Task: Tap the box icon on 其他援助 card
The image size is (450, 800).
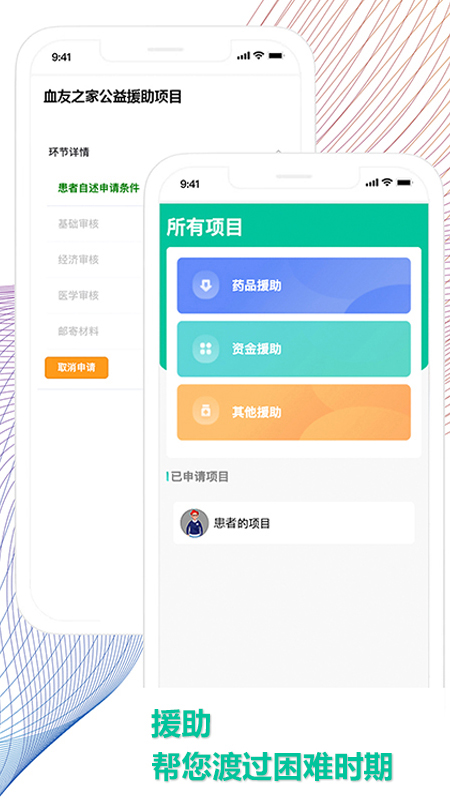Action: pyautogui.click(x=206, y=412)
